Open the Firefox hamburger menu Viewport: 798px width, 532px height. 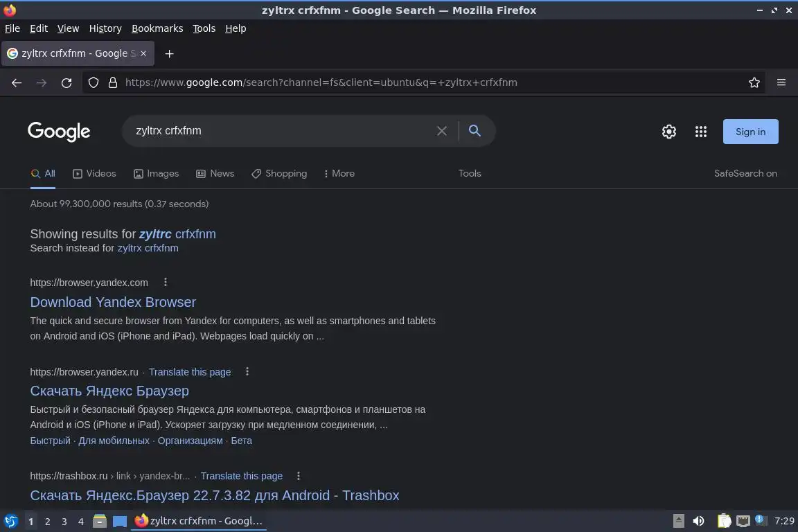pos(781,82)
